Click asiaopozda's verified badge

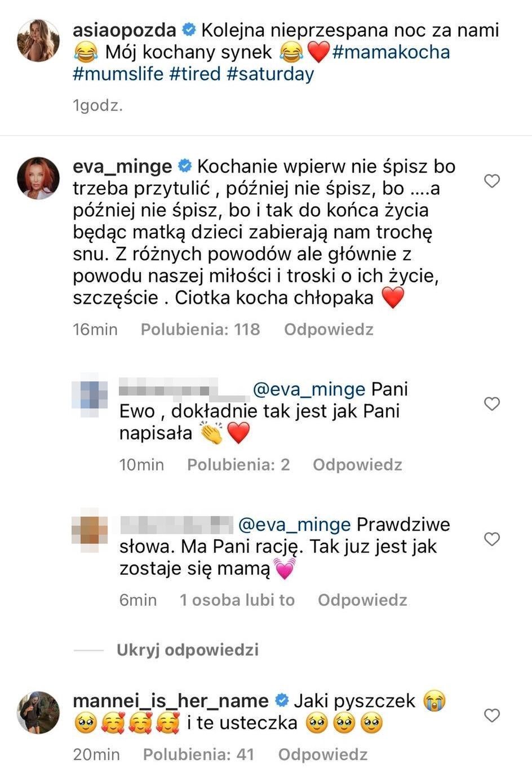pos(188,30)
